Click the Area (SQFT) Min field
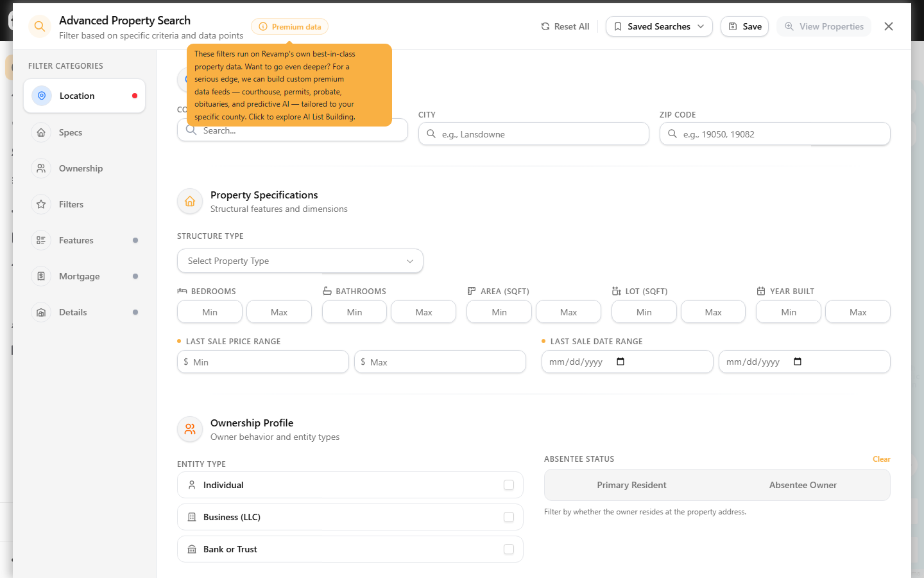924x578 pixels. point(499,312)
